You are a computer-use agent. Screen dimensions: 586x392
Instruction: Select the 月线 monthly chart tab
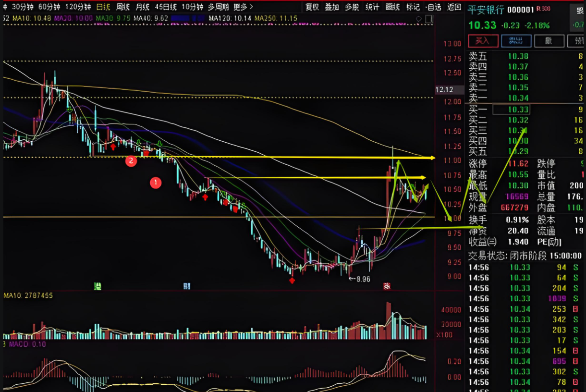tap(143, 7)
